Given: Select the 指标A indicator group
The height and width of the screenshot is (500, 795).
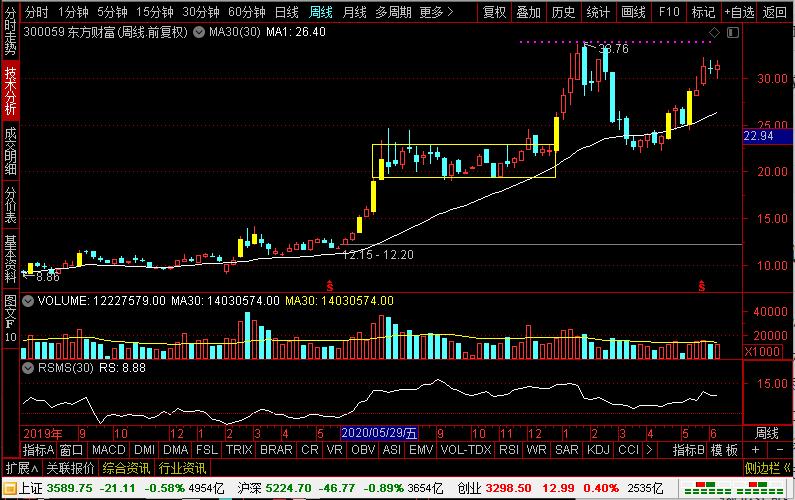Looking at the screenshot, I should tap(39, 450).
